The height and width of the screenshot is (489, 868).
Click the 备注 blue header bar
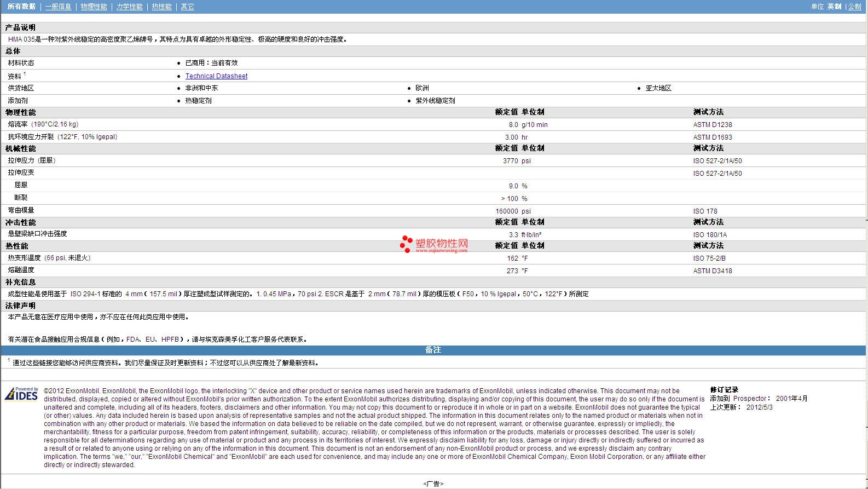click(x=433, y=350)
